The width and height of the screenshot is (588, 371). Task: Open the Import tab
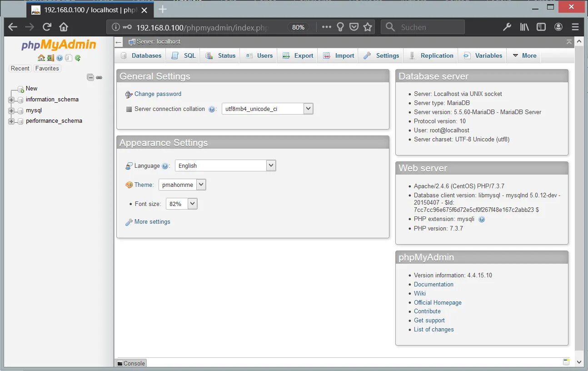(339, 55)
